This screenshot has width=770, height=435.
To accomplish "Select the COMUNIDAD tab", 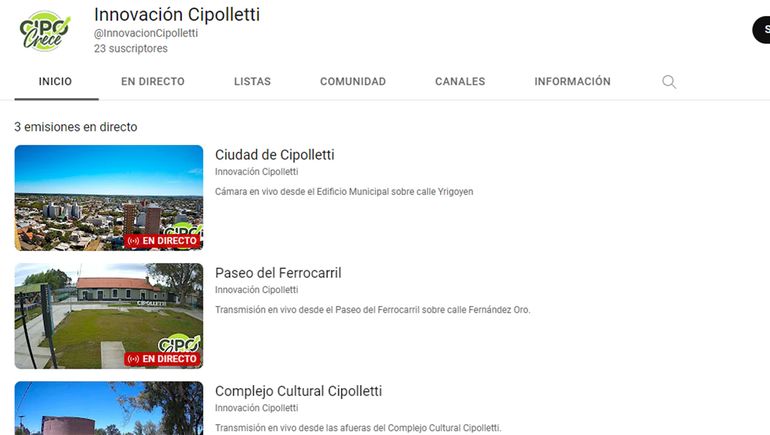I will point(353,82).
